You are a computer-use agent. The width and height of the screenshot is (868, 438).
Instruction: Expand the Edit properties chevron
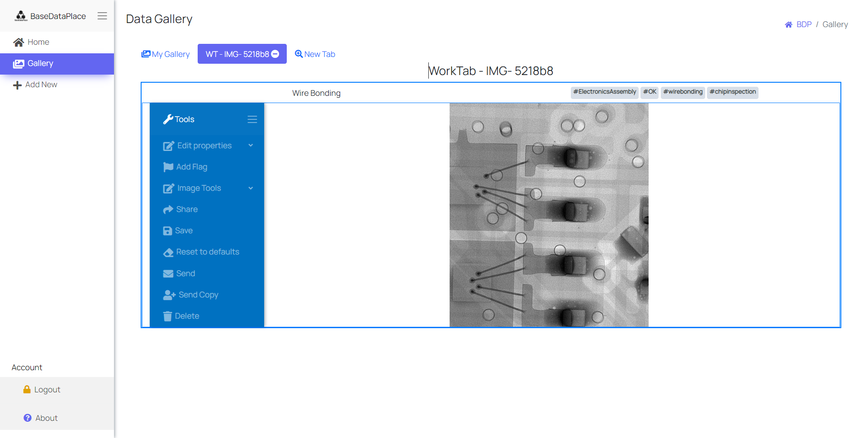(x=251, y=146)
